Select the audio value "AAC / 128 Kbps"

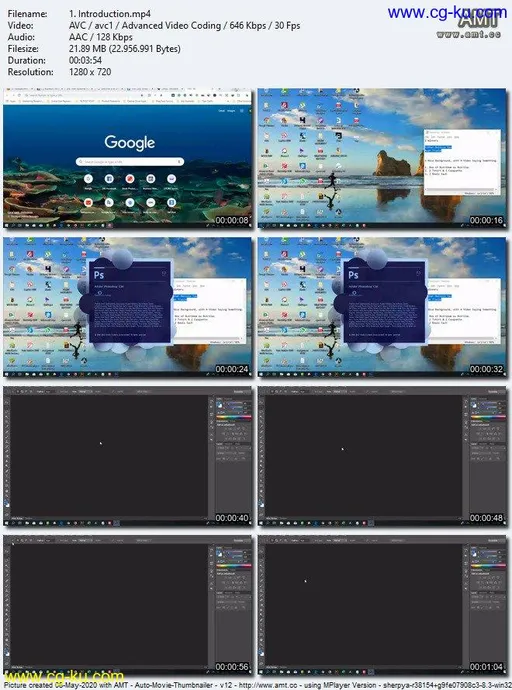pos(101,37)
